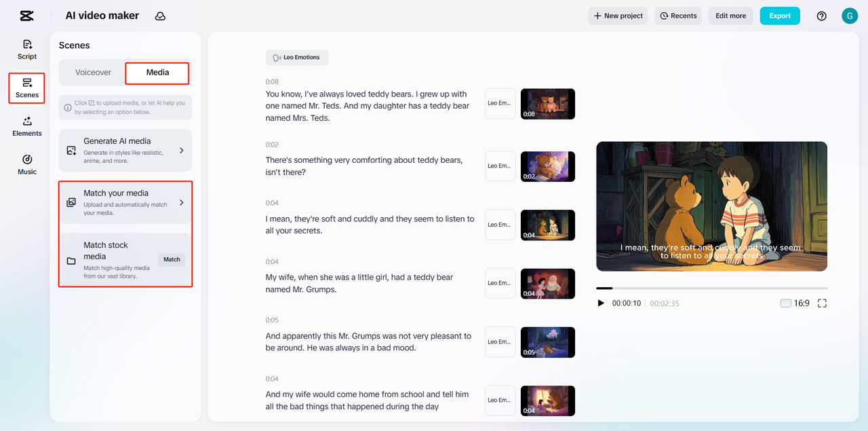Click the Match button for stock media
The width and height of the screenshot is (868, 431).
point(171,259)
